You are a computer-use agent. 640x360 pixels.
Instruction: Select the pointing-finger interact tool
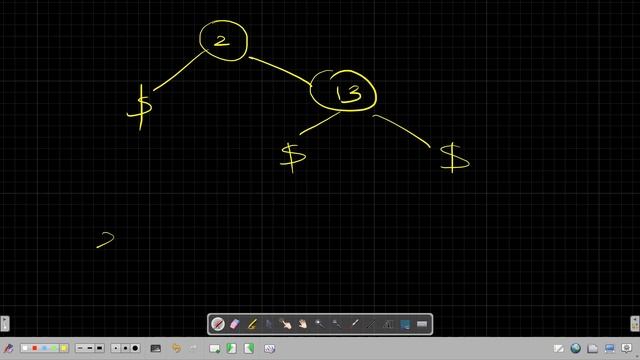coord(286,324)
